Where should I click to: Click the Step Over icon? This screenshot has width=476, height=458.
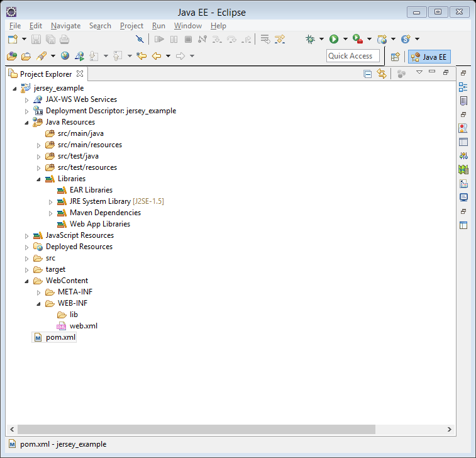[x=231, y=39]
